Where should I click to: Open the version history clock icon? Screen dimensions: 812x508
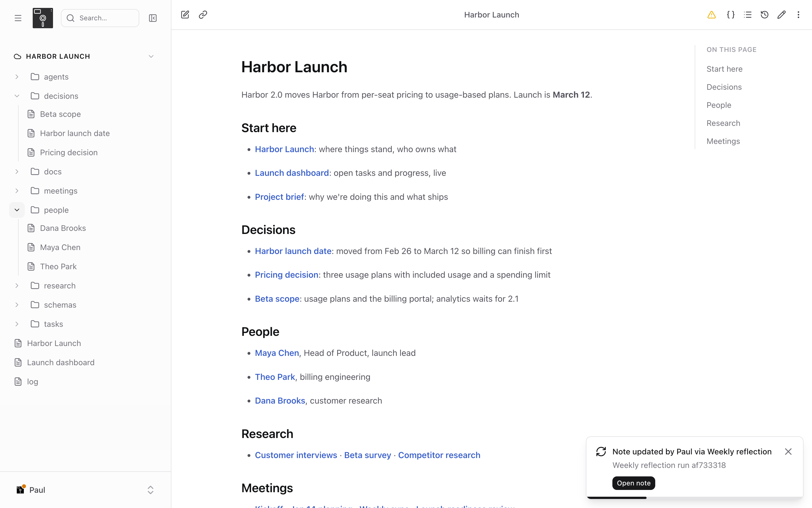pyautogui.click(x=764, y=15)
